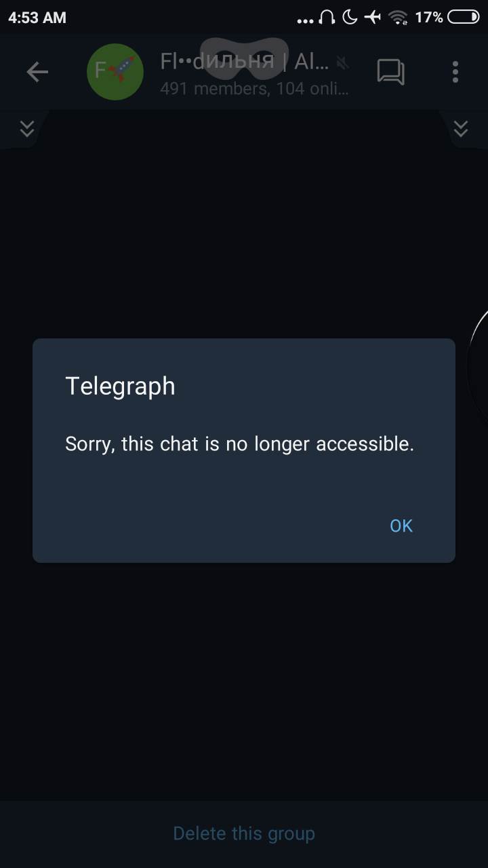
Task: Tap the back arrow in the header
Action: 37,71
